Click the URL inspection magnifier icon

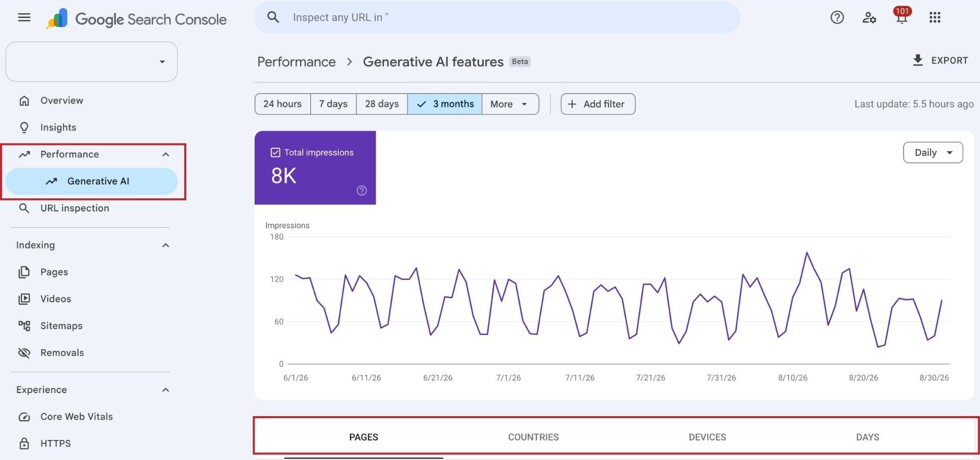pyautogui.click(x=24, y=208)
